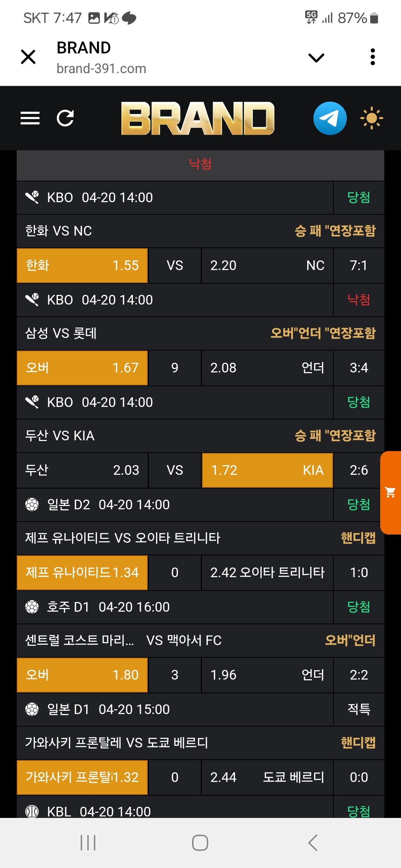The height and width of the screenshot is (868, 401).
Task: Click the page refresh icon
Action: pos(65,118)
